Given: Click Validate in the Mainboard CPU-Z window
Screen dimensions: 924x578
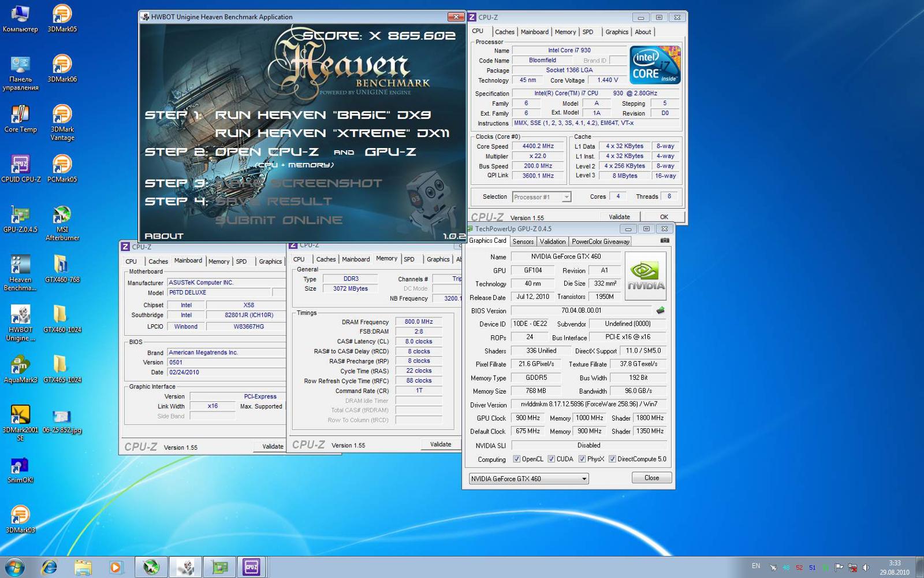Looking at the screenshot, I should click(x=270, y=446).
